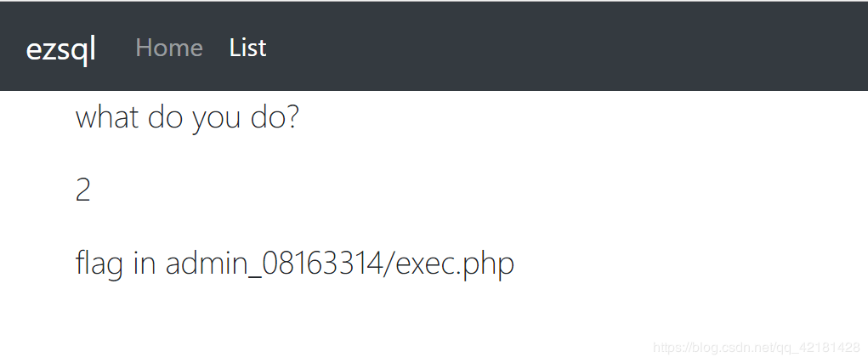
Task: Click the word 'in' before admin_08163314
Action: click(145, 264)
